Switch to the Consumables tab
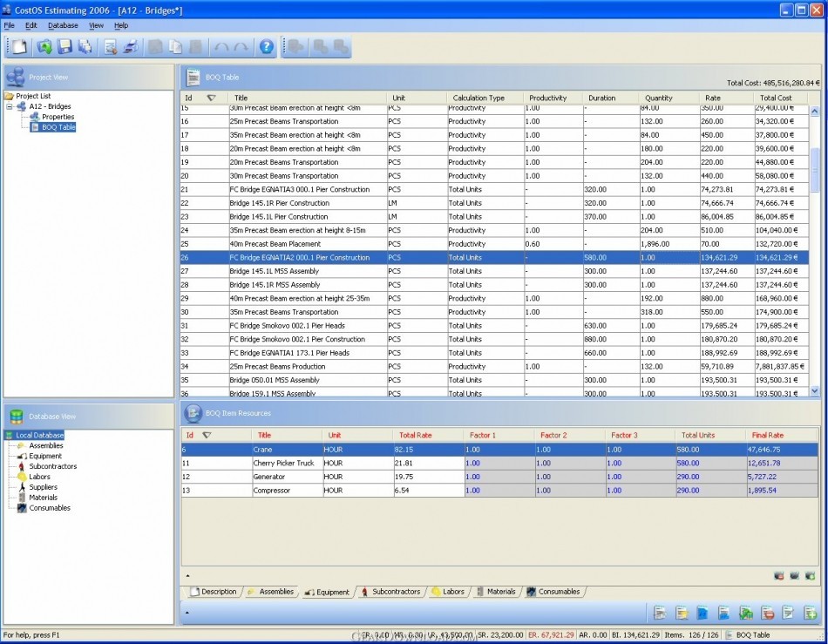The image size is (828, 644). click(554, 592)
